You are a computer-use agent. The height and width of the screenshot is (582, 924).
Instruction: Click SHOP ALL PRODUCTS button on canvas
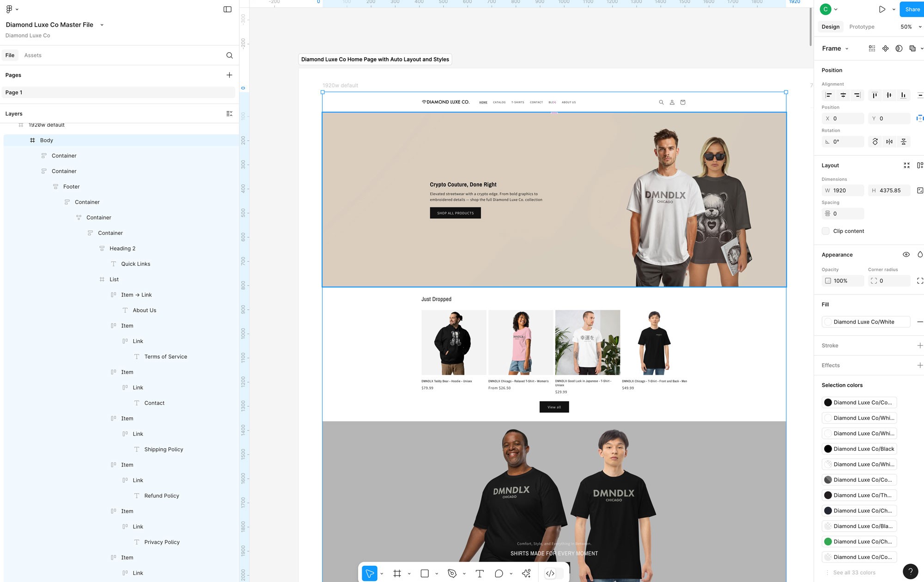tap(455, 213)
